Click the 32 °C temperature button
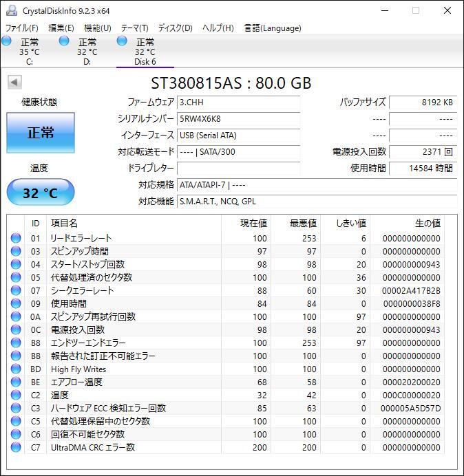The width and height of the screenshot is (464, 476). click(41, 193)
